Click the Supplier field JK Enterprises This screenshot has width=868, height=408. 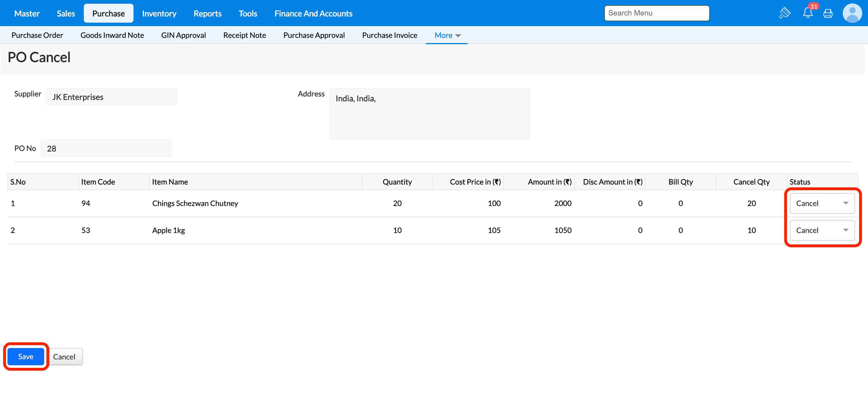112,97
